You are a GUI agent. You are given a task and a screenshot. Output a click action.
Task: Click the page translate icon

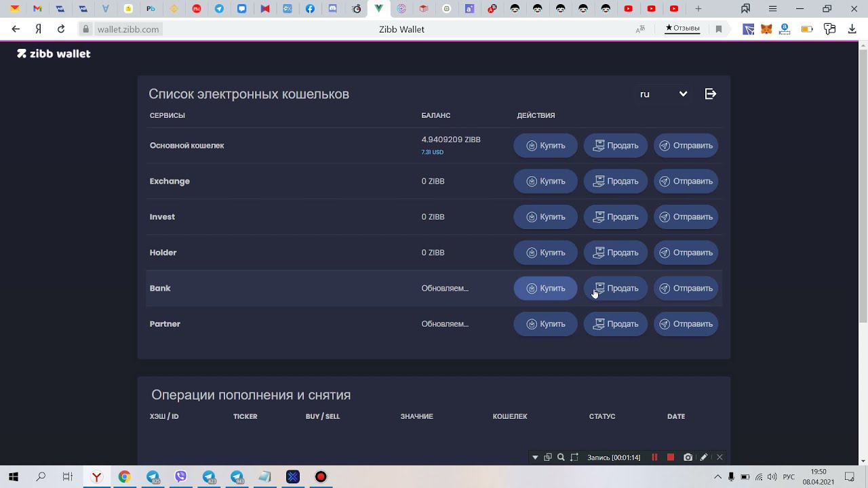640,29
